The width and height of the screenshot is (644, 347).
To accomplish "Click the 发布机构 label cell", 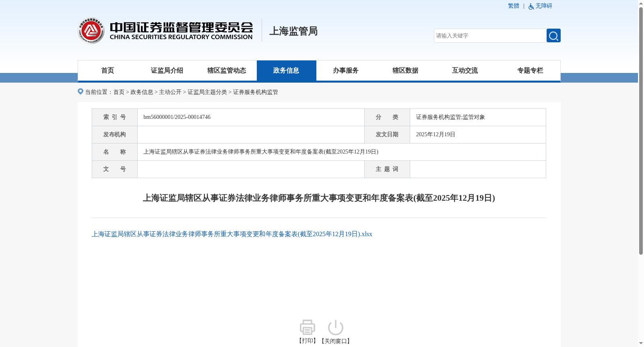I will click(x=115, y=135).
